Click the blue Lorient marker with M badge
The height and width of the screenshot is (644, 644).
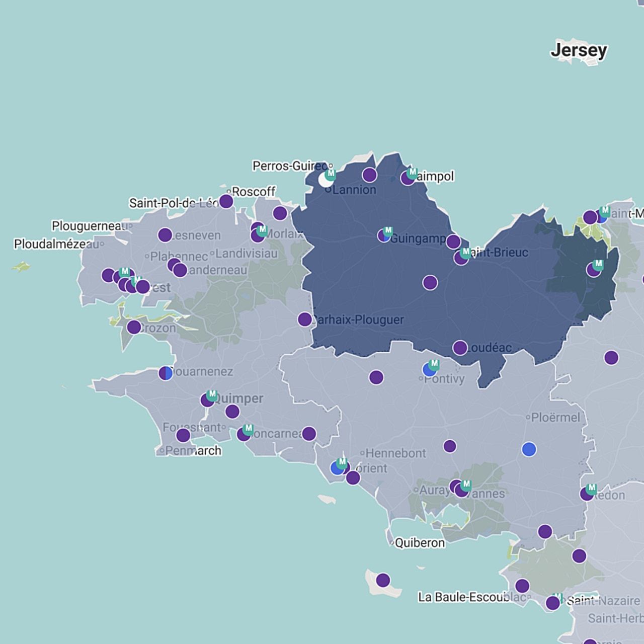338,468
